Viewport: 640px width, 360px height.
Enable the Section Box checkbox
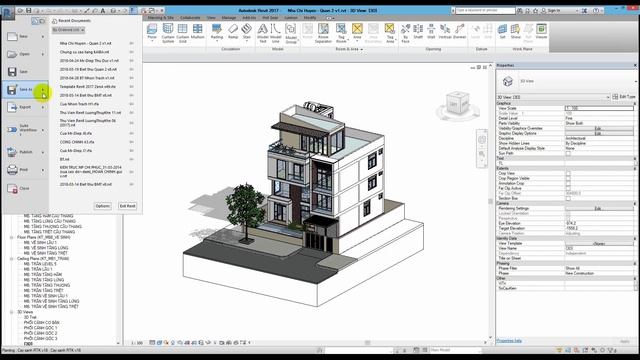(x=568, y=198)
